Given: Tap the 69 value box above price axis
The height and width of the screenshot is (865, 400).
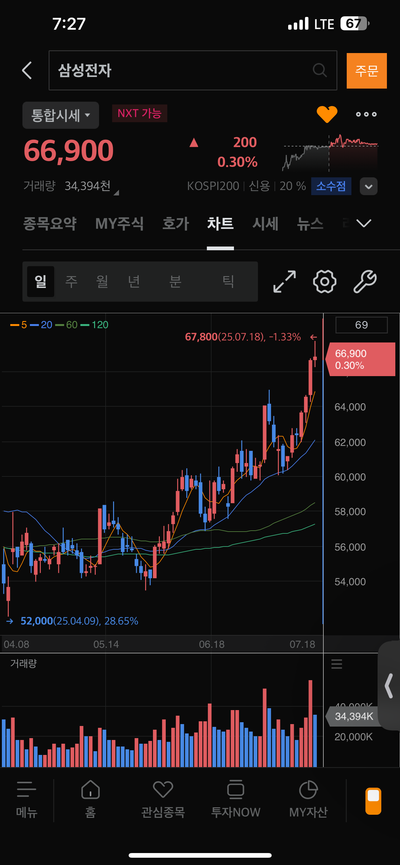Looking at the screenshot, I should coord(361,325).
